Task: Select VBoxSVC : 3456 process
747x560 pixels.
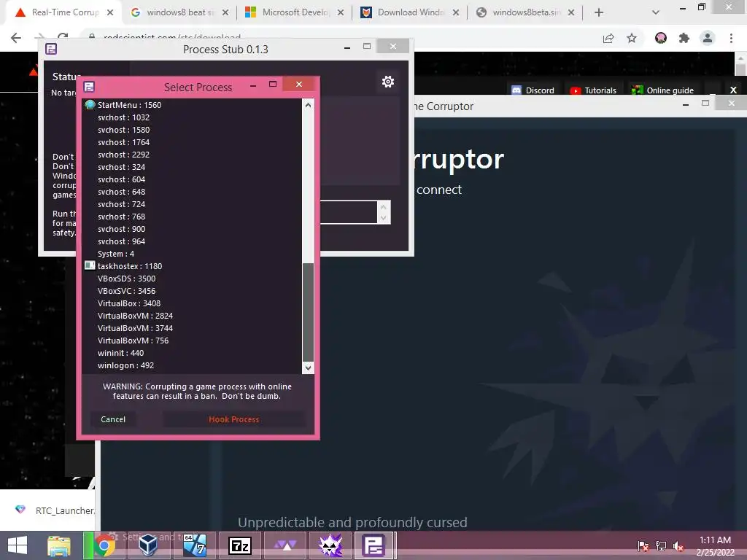Action: (x=193, y=290)
